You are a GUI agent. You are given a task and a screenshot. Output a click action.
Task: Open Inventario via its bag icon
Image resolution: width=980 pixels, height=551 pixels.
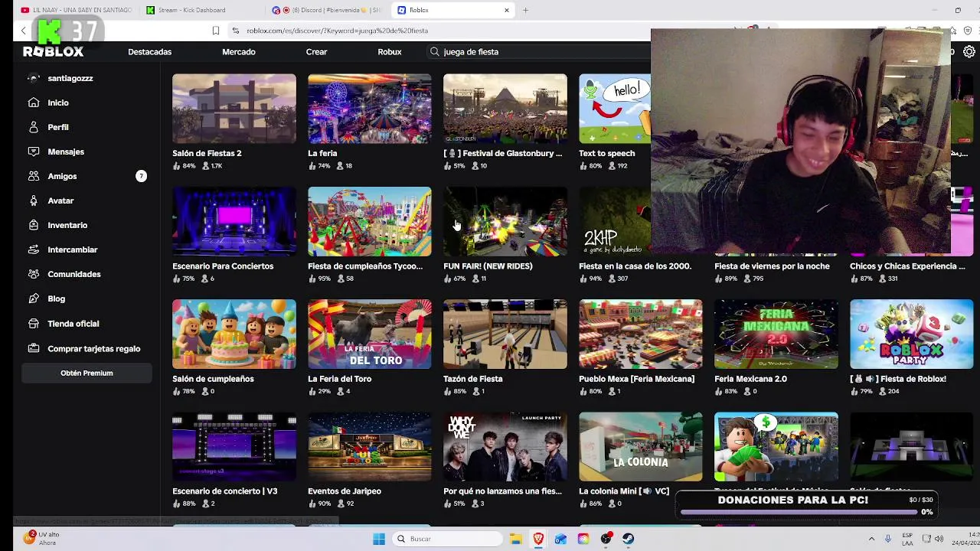tap(34, 225)
